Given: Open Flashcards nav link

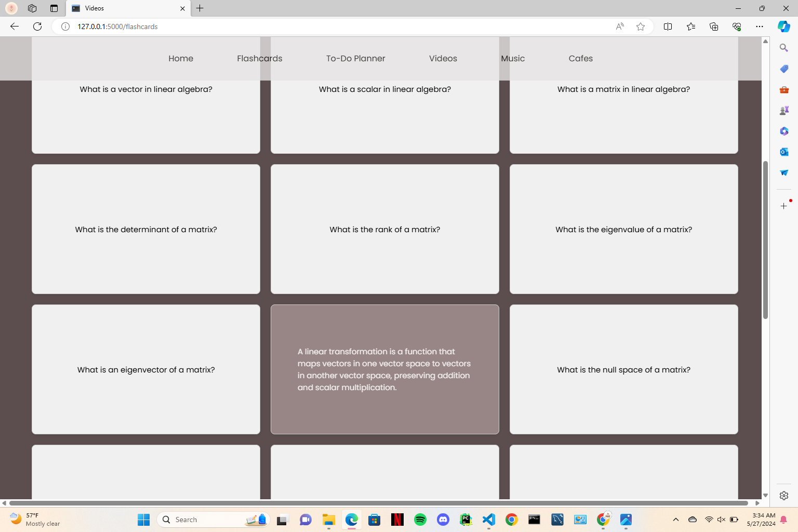Looking at the screenshot, I should (260, 59).
